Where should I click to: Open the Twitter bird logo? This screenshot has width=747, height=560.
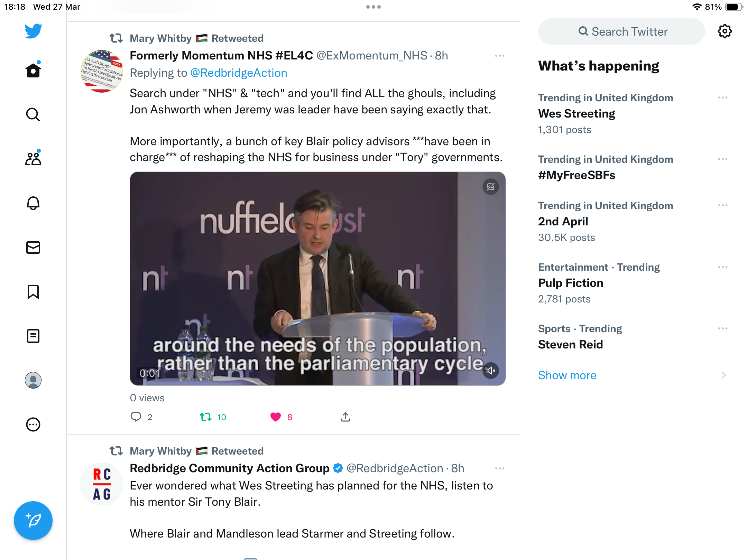[x=33, y=31]
